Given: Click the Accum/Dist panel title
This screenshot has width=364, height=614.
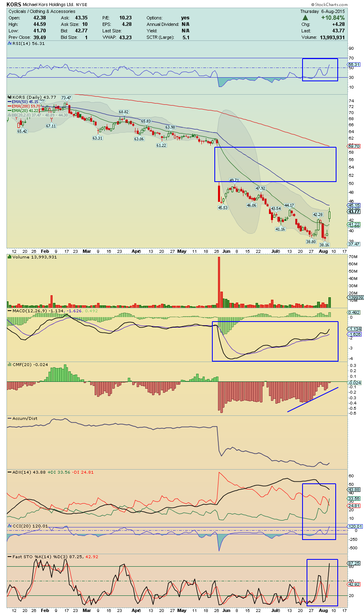Looking at the screenshot, I should coord(25,418).
